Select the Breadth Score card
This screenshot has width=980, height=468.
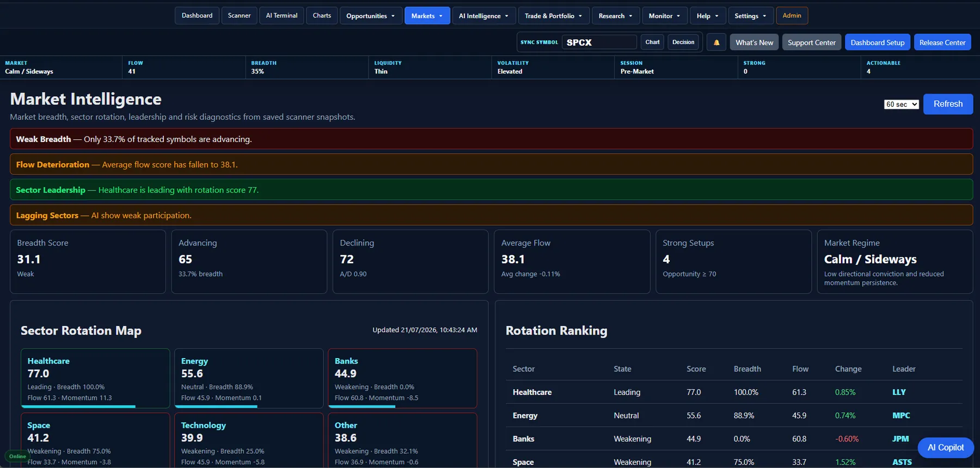[88, 262]
